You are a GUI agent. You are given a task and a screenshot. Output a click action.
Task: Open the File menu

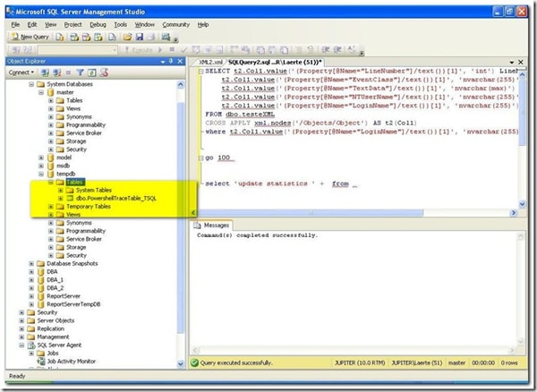(15, 25)
